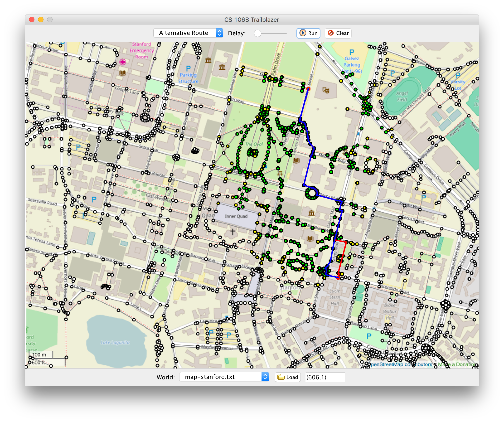
Task: Click the church cross icon below Inner Quad
Action: tap(233, 232)
